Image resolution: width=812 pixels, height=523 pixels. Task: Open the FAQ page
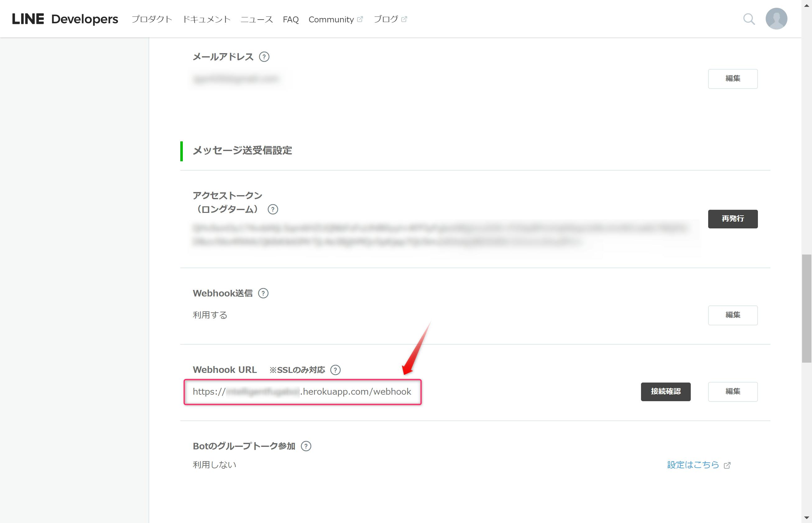[x=290, y=19]
